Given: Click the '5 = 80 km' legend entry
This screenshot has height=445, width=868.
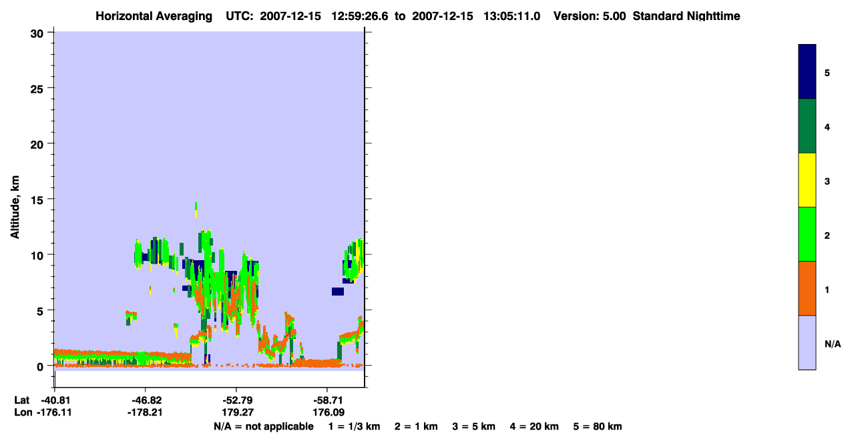Looking at the screenshot, I should 598,427.
